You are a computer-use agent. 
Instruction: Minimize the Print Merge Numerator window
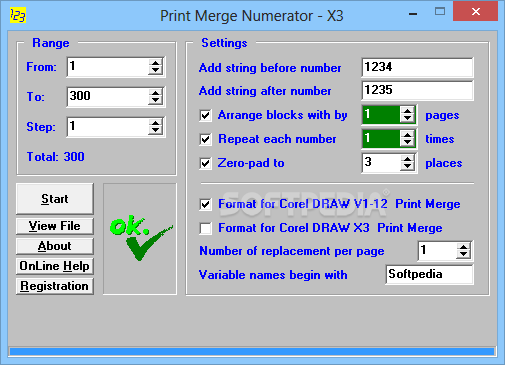tap(413, 14)
